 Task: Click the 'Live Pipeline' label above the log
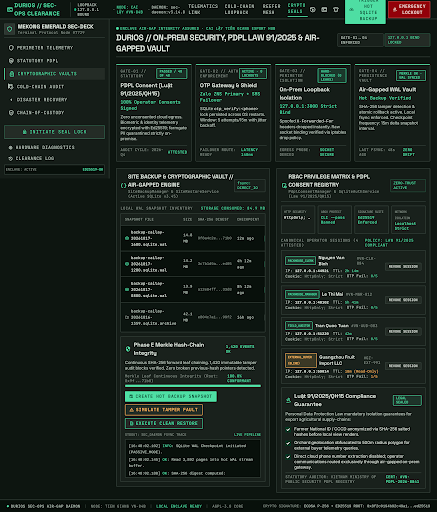247,435
